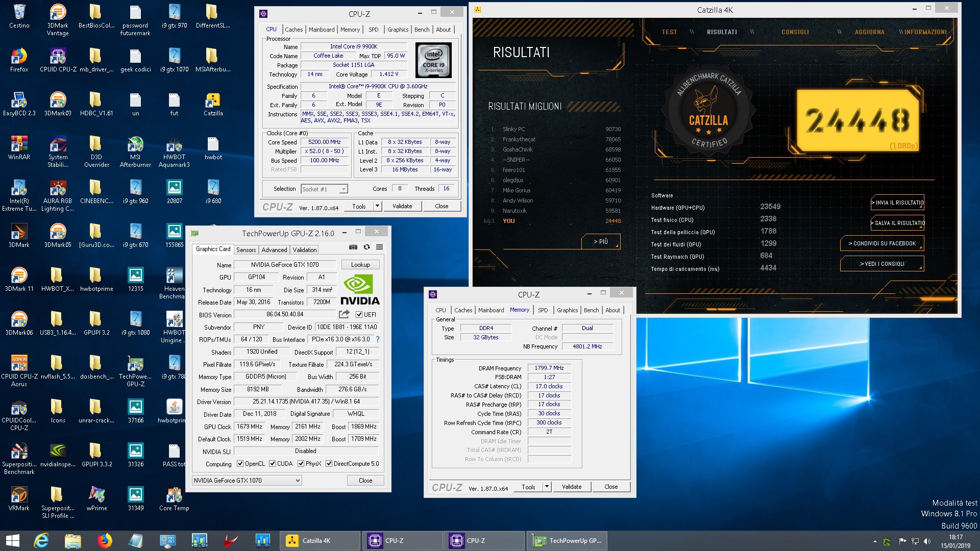Open the 3DMark Vantage desktop icon
Screen dimensions: 980x551
(58, 20)
